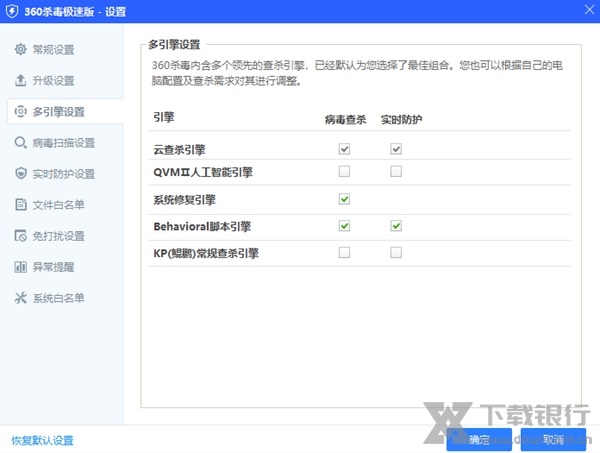Click the 引擎 column header
The image size is (600, 453).
(164, 117)
